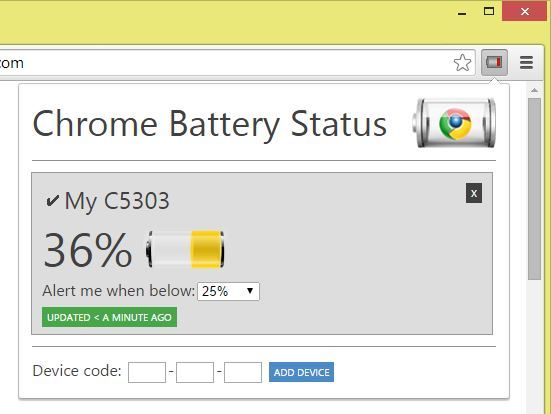This screenshot has width=551, height=414.
Task: Click the Chrome battery logo image
Action: [454, 123]
